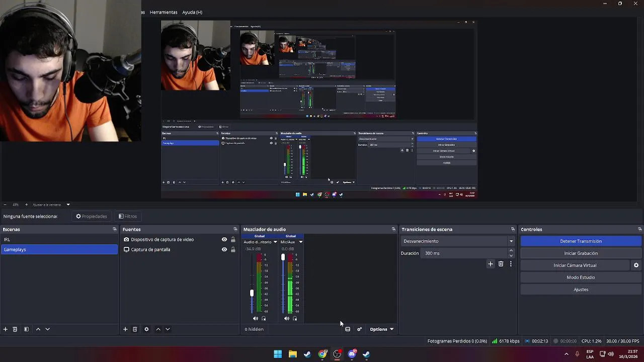The image size is (644, 362).
Task: Undock the Escenas panel
Action: 115,229
